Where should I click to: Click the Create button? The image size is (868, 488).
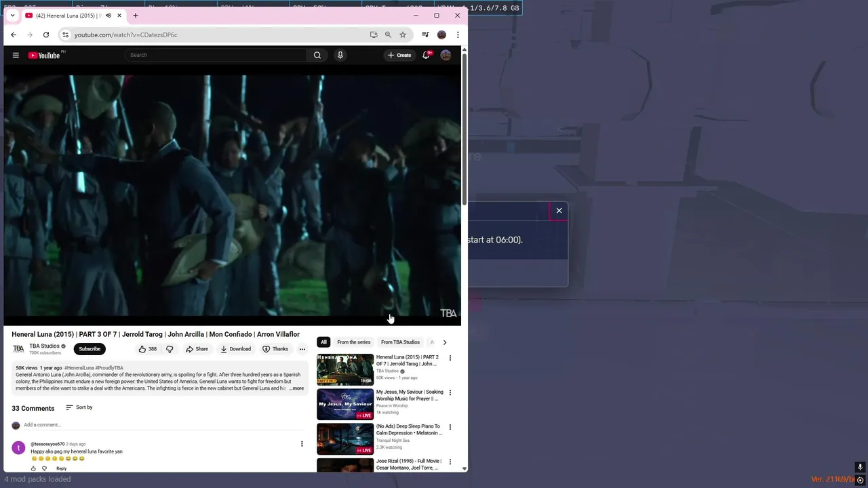pyautogui.click(x=399, y=55)
